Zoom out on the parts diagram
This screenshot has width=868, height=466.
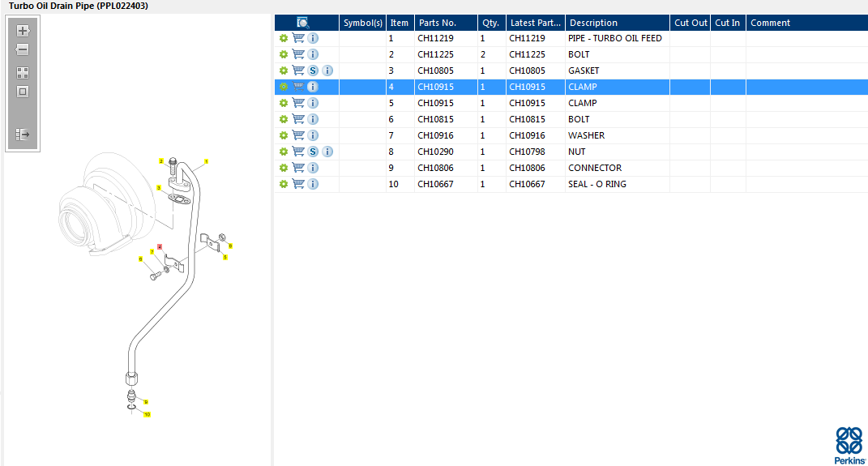23,49
